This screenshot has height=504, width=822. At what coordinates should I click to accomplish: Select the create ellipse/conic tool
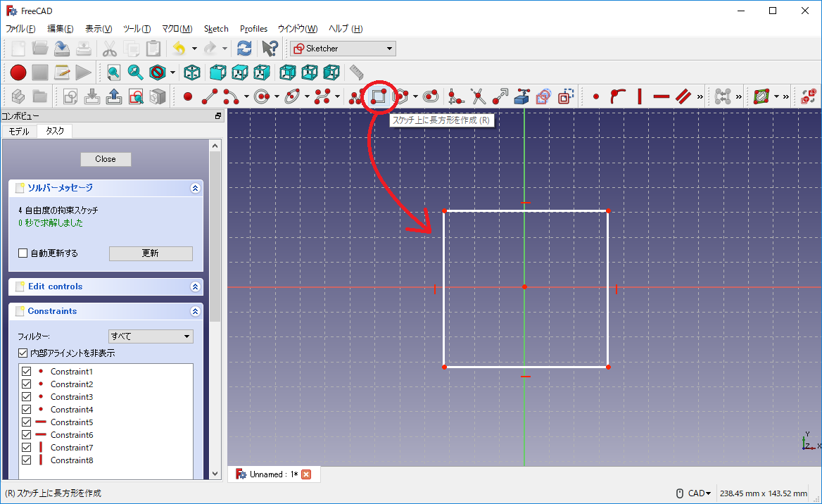point(293,96)
